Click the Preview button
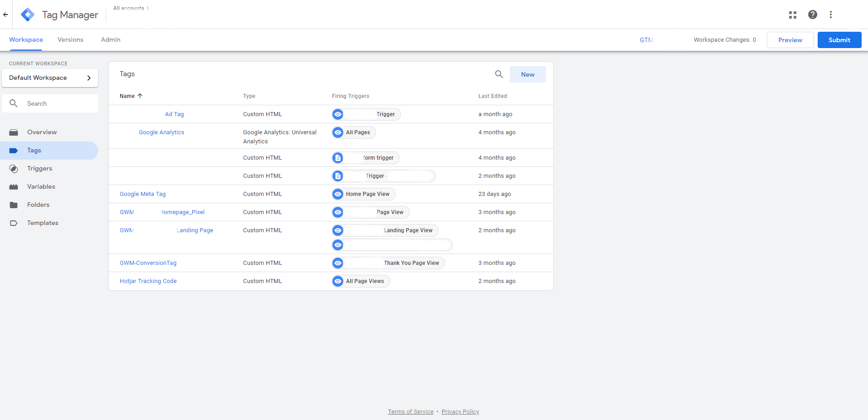Screen dimensions: 868x420 790,40
